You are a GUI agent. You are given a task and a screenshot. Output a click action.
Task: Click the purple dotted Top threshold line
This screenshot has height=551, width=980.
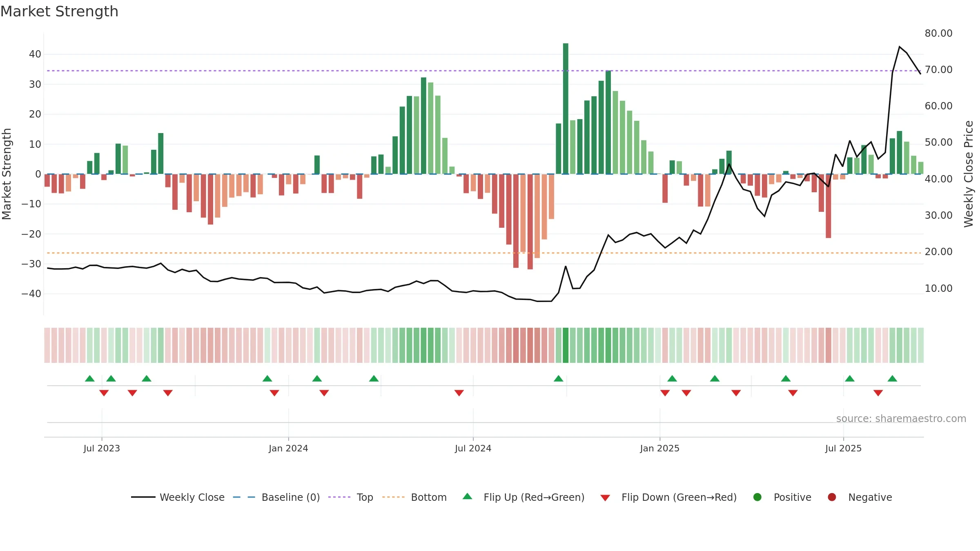[x=484, y=71]
